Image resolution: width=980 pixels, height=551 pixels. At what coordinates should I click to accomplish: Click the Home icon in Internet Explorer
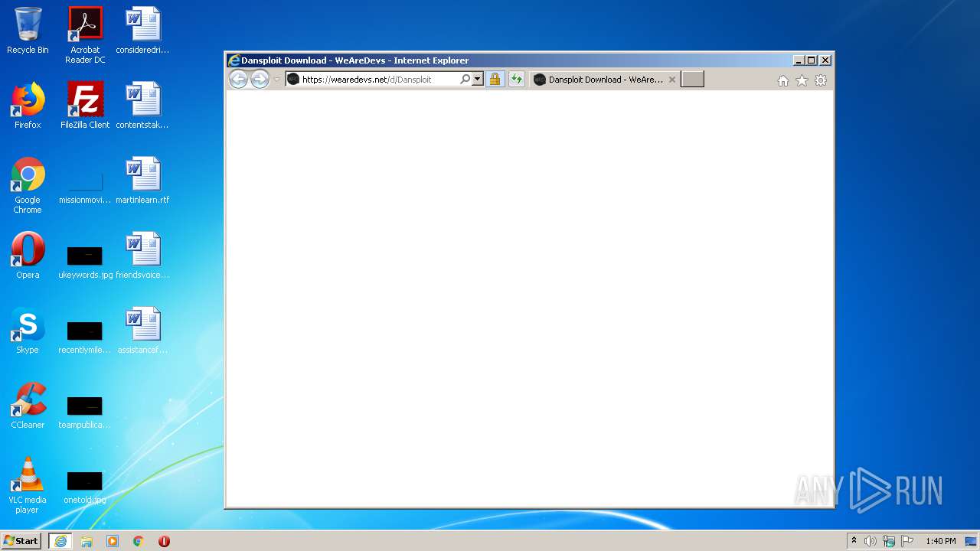click(x=782, y=80)
